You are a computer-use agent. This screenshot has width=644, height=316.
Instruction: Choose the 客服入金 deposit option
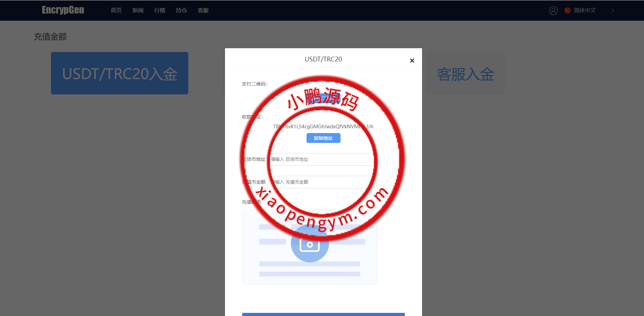click(465, 73)
